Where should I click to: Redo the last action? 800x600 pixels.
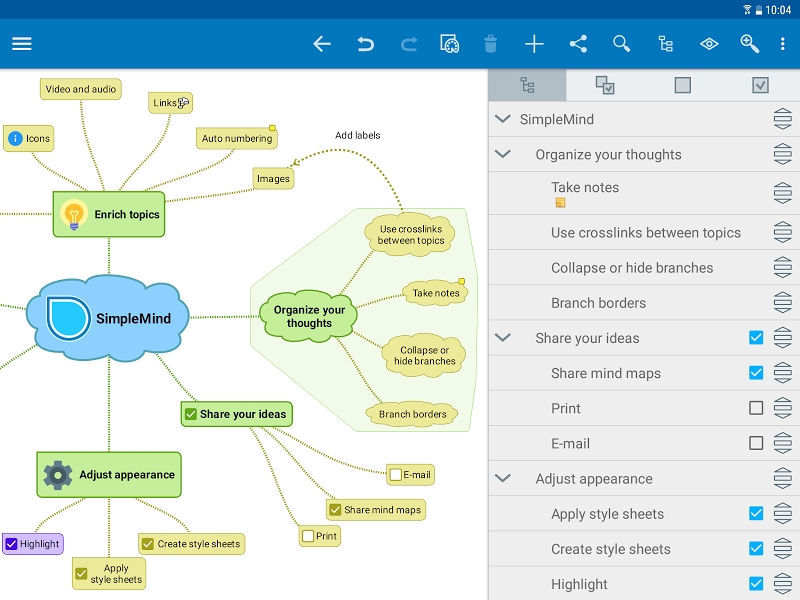point(408,44)
